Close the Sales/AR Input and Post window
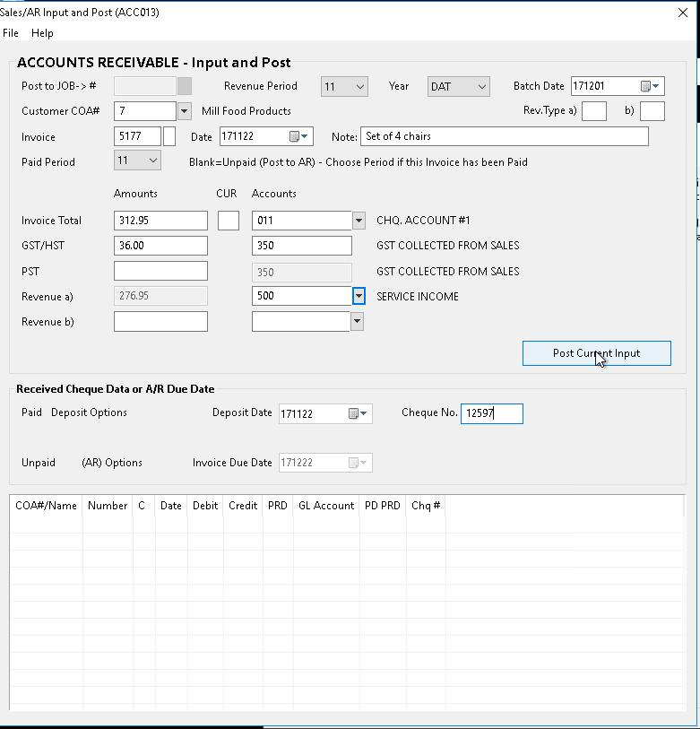 coord(682,13)
